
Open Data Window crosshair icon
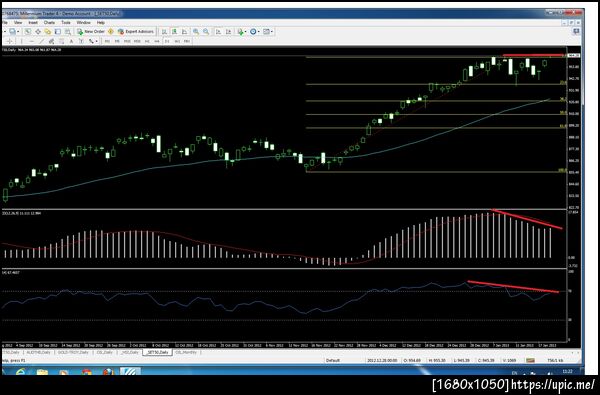tap(38, 32)
